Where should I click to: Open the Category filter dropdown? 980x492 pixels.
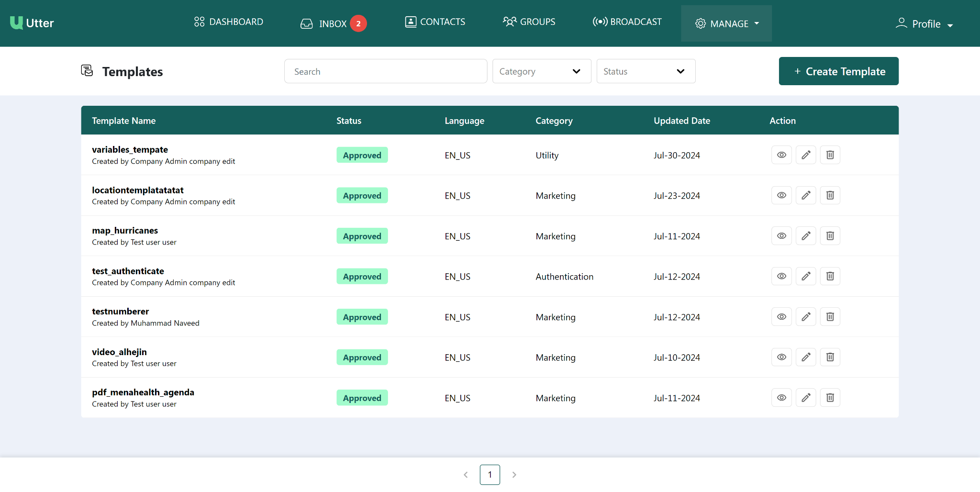click(542, 71)
